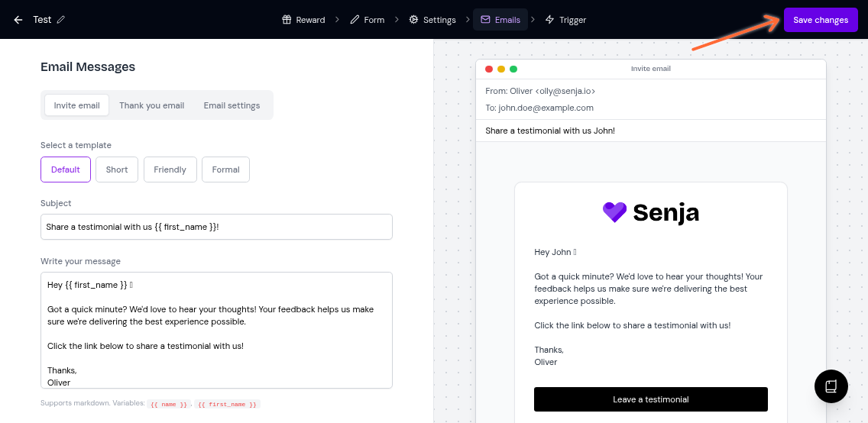Select the Short template
868x423 pixels.
coord(117,170)
